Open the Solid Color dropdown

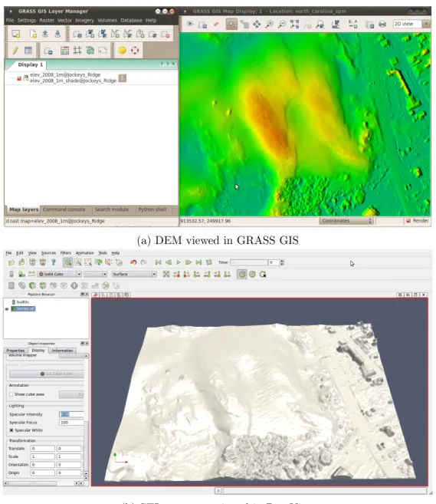click(60, 274)
